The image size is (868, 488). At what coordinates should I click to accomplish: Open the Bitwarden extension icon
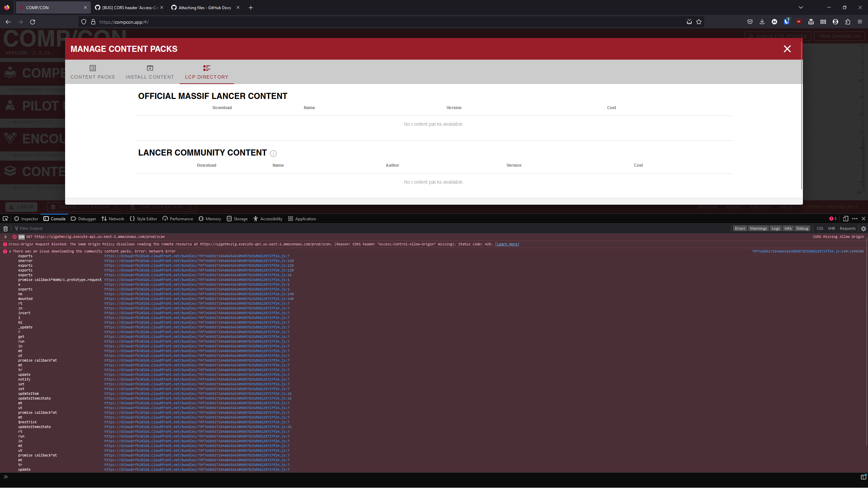click(787, 22)
